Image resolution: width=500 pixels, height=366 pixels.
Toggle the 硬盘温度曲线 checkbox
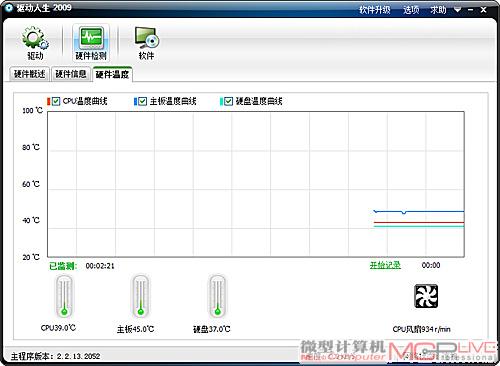click(228, 101)
